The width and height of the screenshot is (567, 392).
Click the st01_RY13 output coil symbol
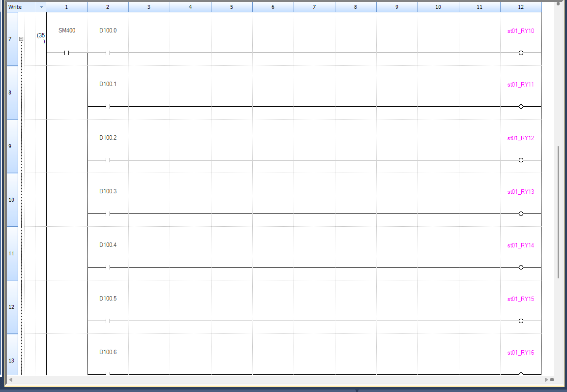coord(521,213)
